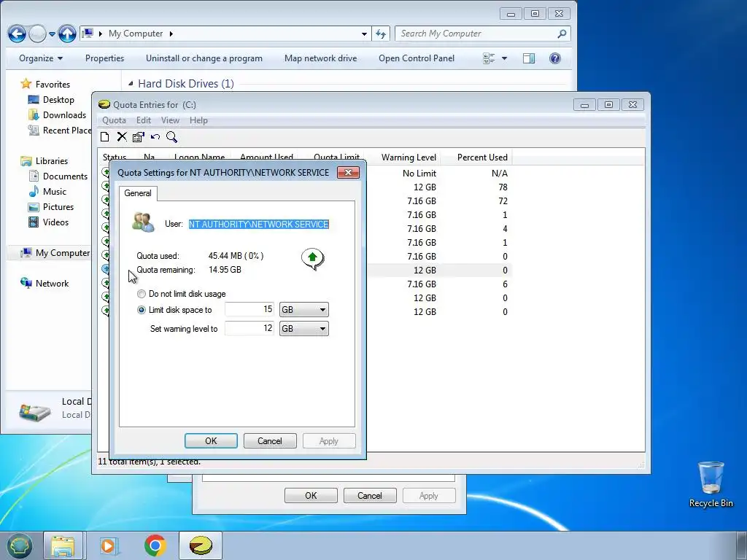Launch Windows Media Player from taskbar
This screenshot has height=560, width=747.
tap(109, 545)
